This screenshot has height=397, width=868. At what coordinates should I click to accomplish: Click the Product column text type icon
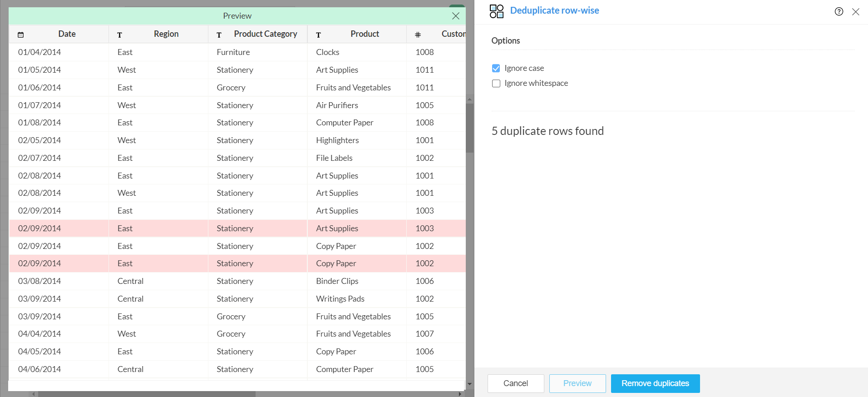[319, 35]
